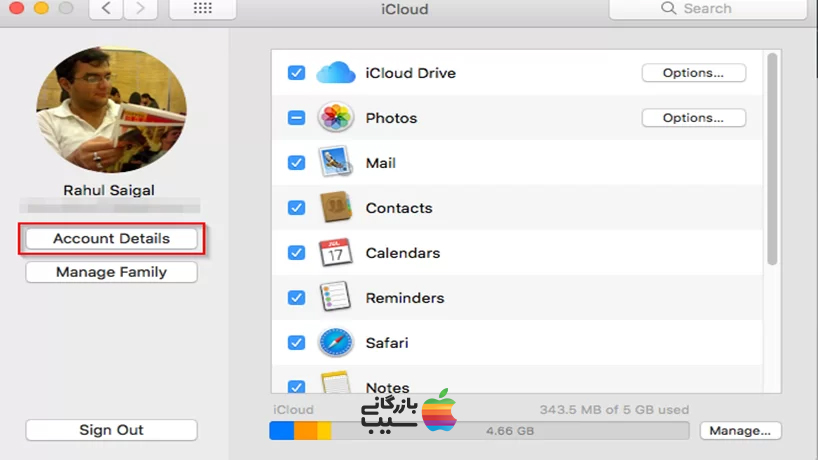818x460 pixels.
Task: Click the Safari label
Action: point(387,343)
